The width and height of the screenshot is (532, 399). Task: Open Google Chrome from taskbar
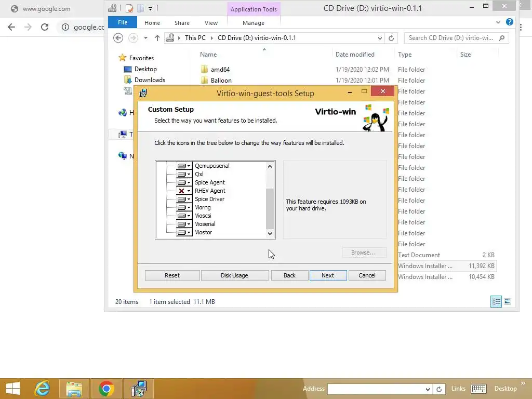point(106,389)
